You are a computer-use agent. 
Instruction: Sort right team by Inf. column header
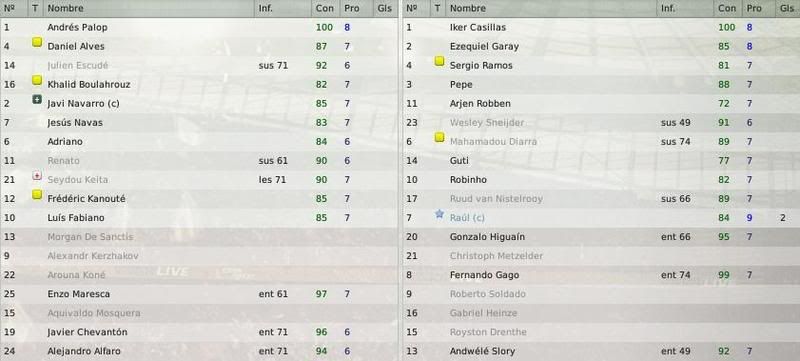[x=667, y=8]
